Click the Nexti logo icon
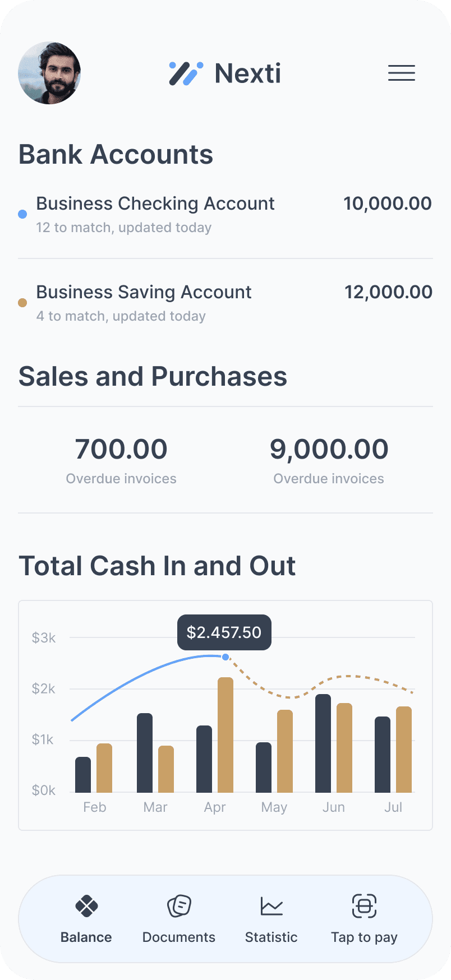Image resolution: width=451 pixels, height=980 pixels. pos(185,73)
